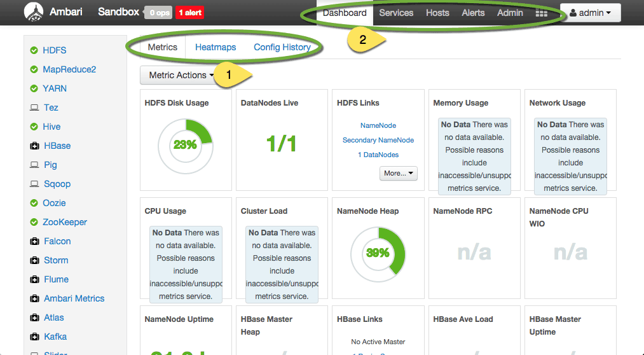Open the Pig service link
This screenshot has height=355, width=644.
[50, 165]
